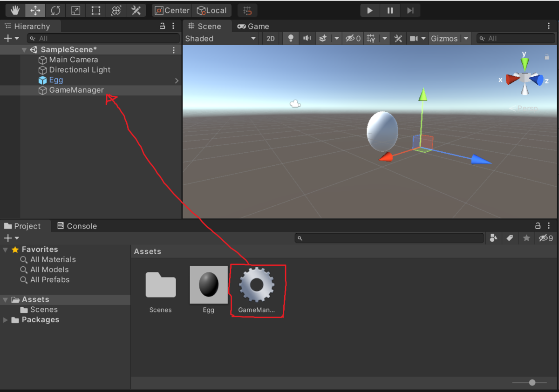Click the z-axis cone on orientation gizmo

(x=538, y=80)
